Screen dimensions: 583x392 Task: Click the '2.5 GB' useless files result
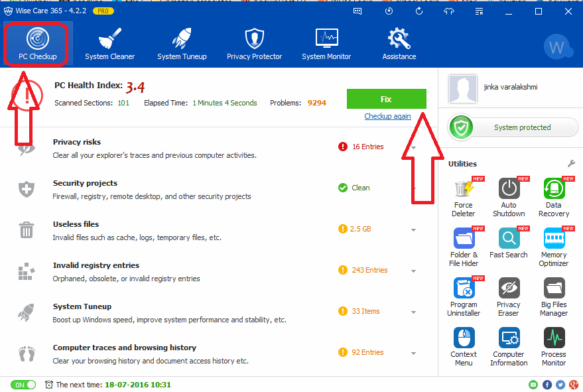(x=360, y=229)
